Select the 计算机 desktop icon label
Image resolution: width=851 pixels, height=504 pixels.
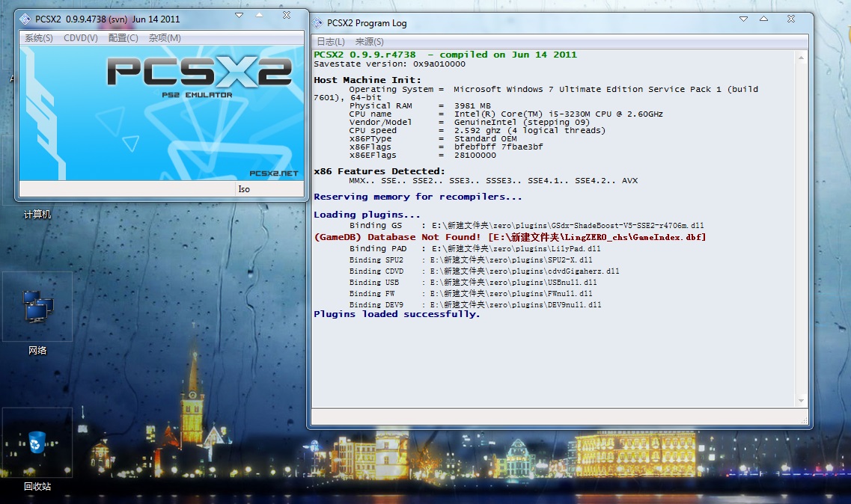pos(37,215)
